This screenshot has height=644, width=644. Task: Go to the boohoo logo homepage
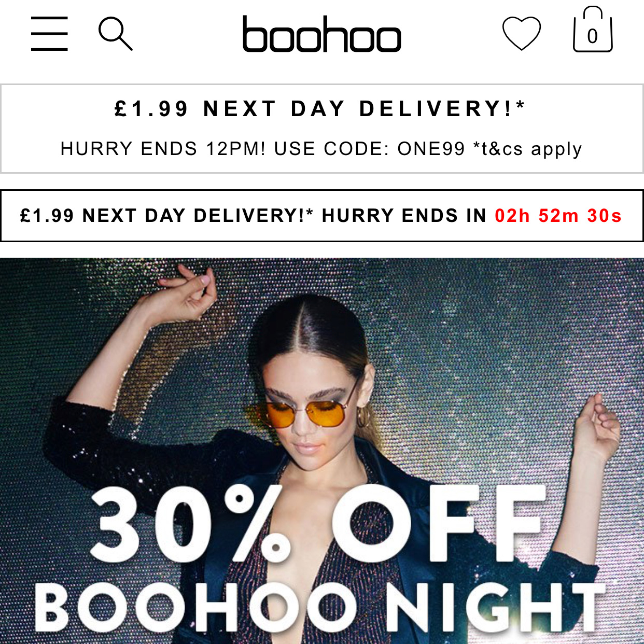tap(322, 34)
